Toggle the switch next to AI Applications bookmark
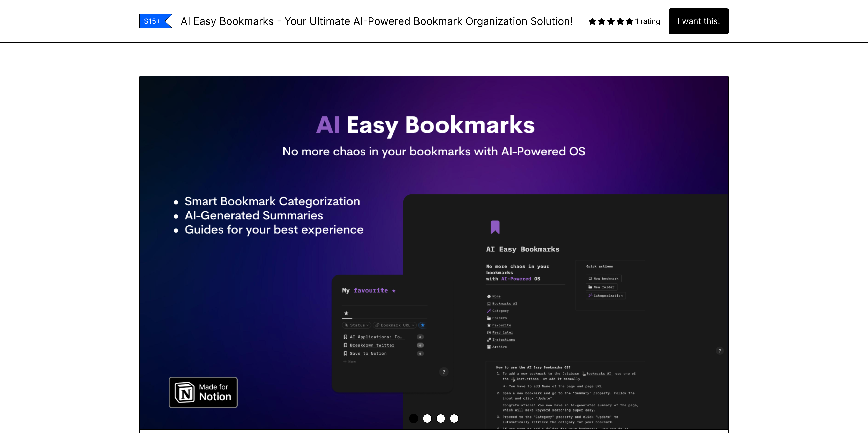The height and width of the screenshot is (433, 868). (x=420, y=337)
